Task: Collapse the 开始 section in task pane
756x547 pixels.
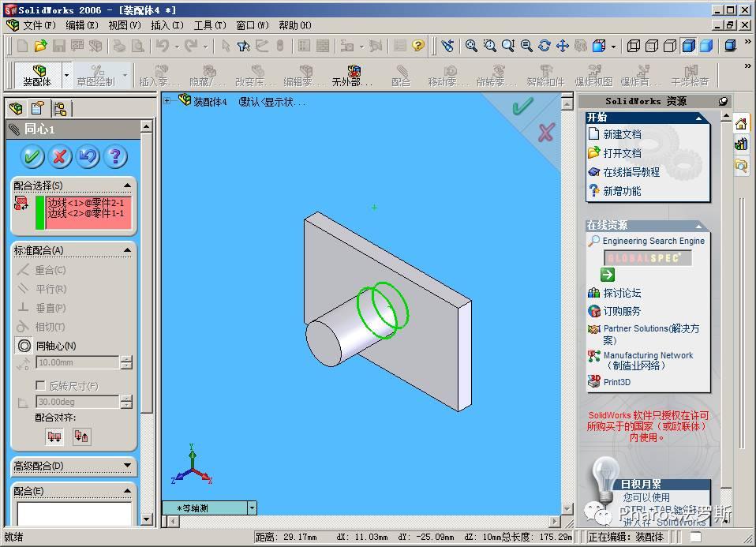Action: click(x=698, y=117)
